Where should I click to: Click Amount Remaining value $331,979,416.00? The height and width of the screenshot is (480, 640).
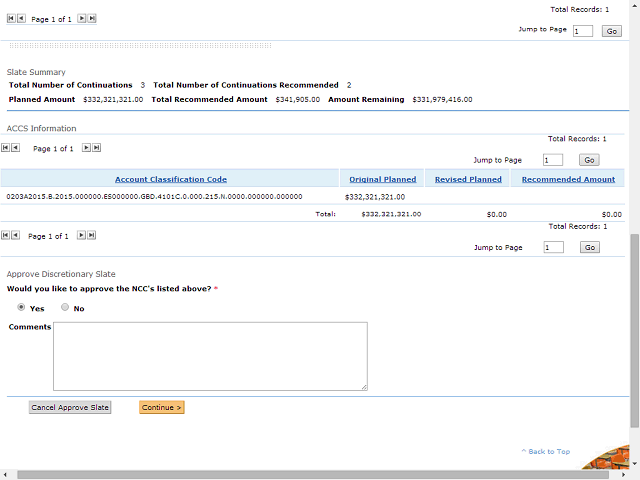(442, 100)
